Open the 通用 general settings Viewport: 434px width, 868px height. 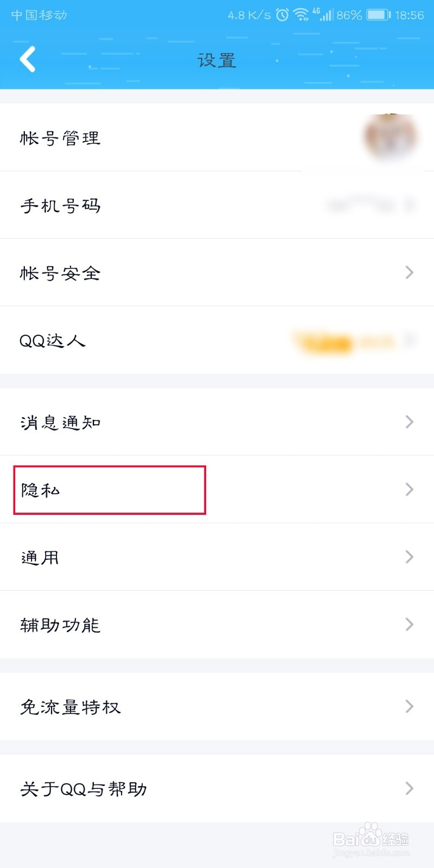coord(40,557)
